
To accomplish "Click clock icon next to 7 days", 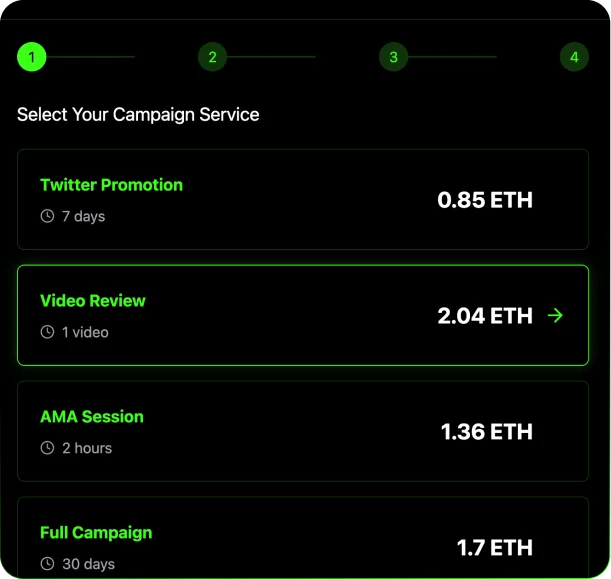I will click(x=47, y=216).
